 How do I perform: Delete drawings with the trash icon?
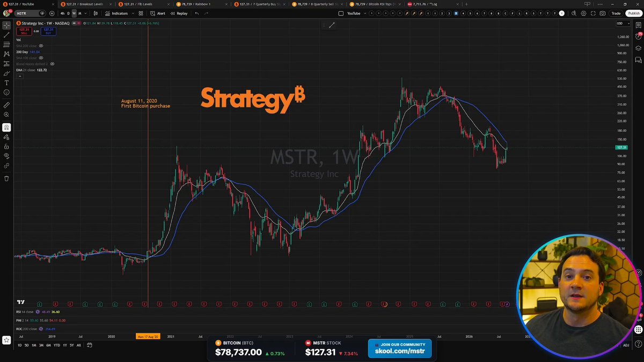click(x=6, y=178)
